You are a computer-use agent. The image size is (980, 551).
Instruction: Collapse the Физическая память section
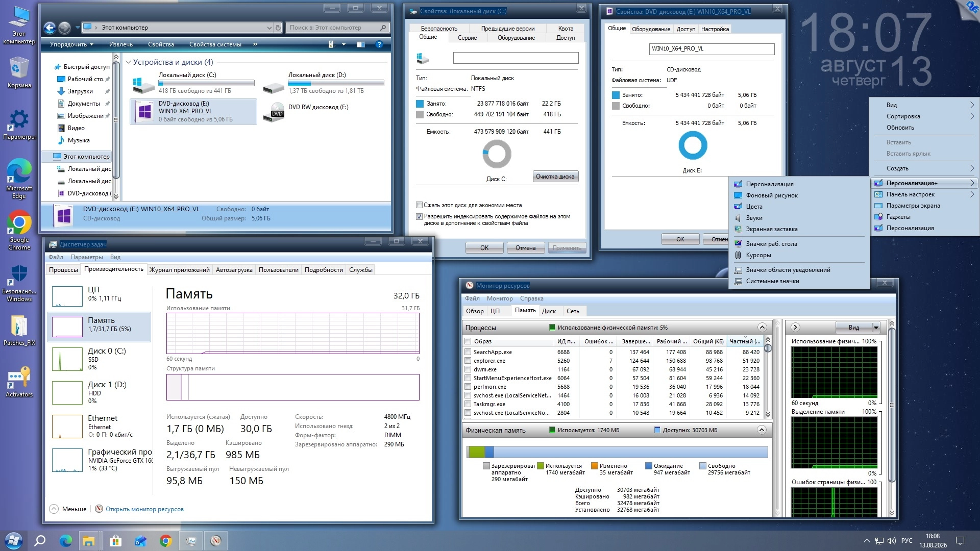point(762,430)
